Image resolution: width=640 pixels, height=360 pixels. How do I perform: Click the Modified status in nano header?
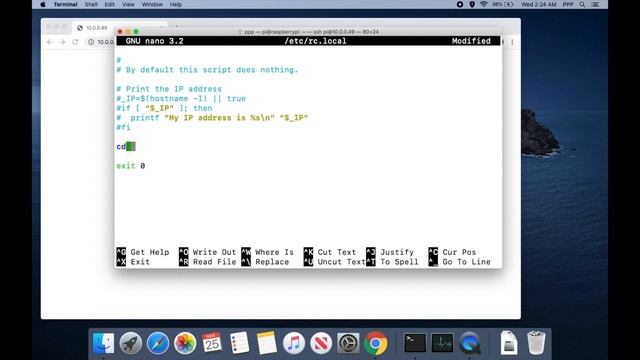tap(471, 41)
